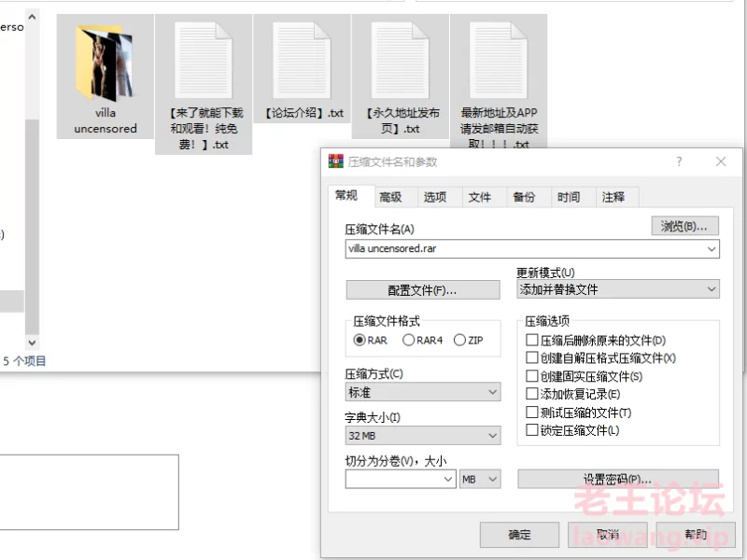The image size is (747, 560).
Task: Click the explorer sidebar scroll down arrow
Action: tap(32, 343)
